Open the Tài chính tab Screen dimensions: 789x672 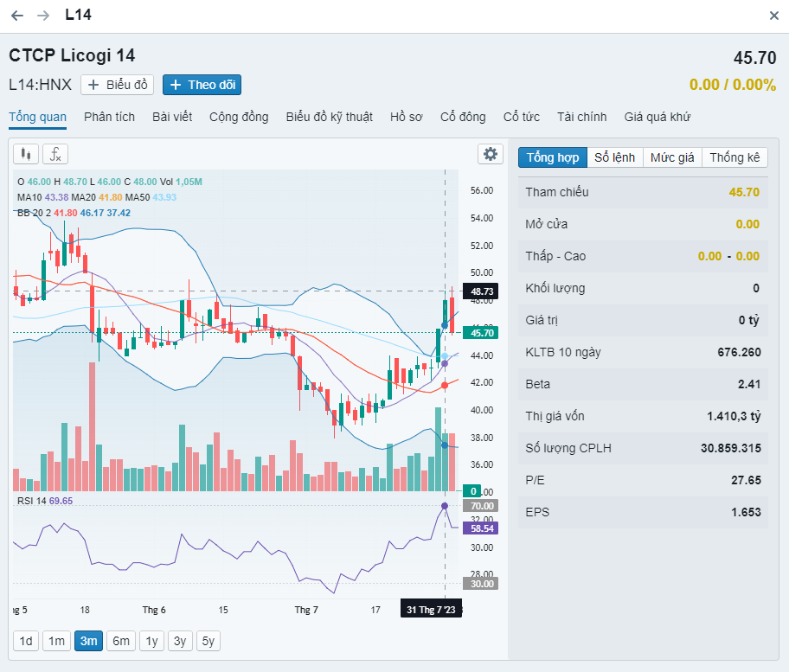pyautogui.click(x=581, y=117)
